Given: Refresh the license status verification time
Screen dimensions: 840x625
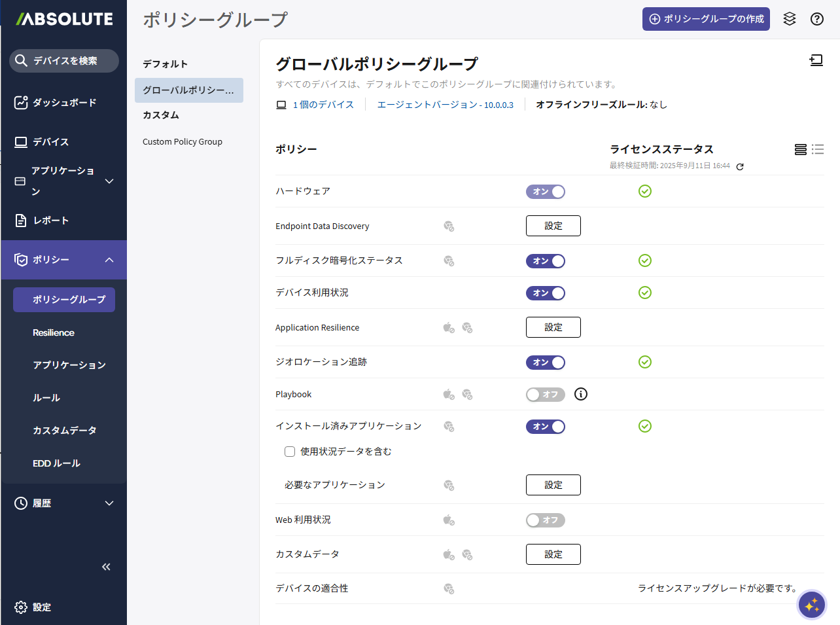Looking at the screenshot, I should point(740,167).
